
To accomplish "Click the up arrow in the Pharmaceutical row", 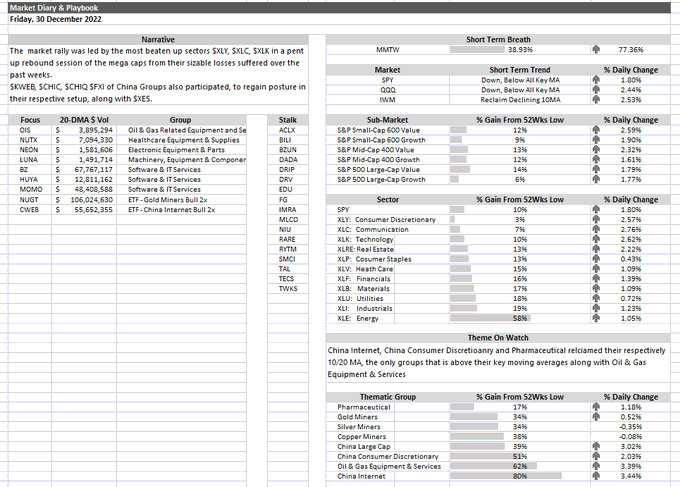I will (596, 407).
